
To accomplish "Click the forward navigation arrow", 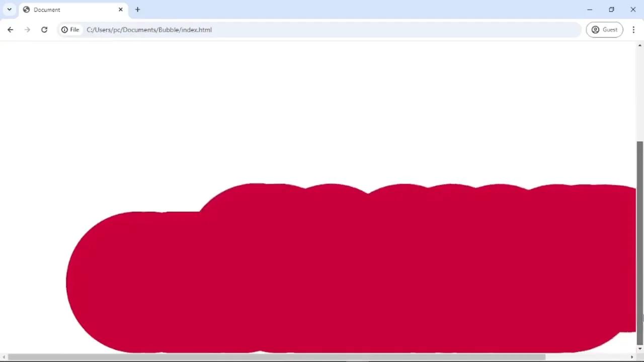I will (27, 30).
